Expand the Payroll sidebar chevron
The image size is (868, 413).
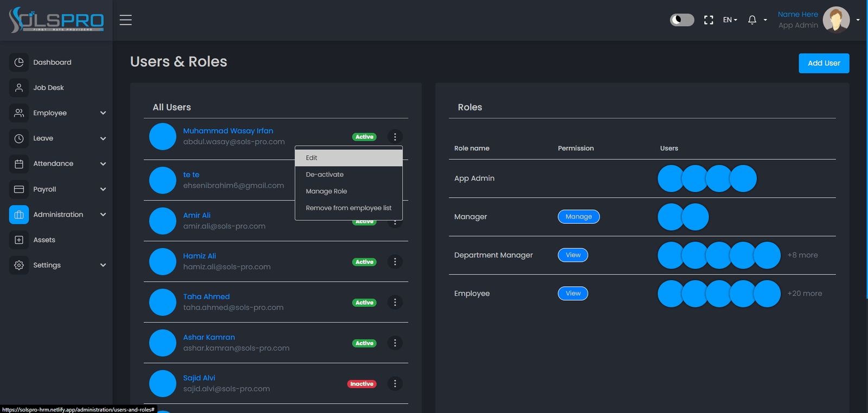click(103, 189)
